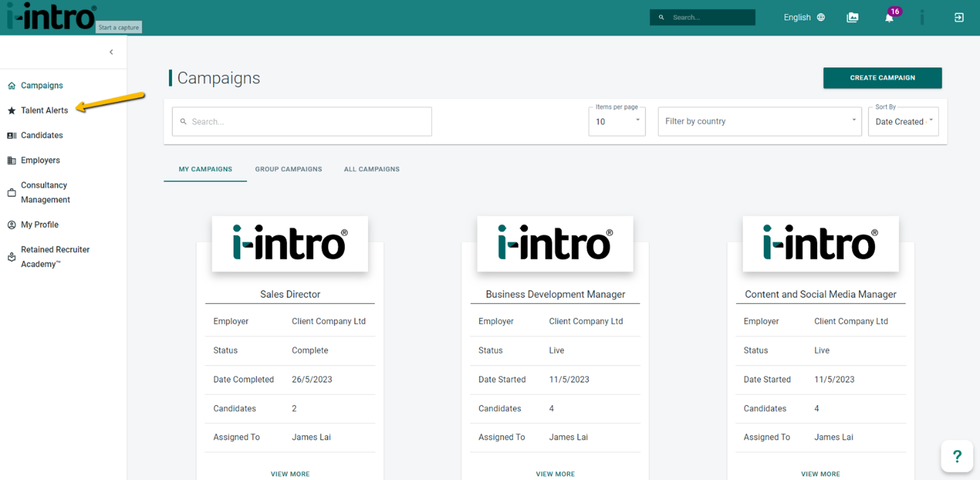Click the Create Campaign button
Viewport: 980px width, 480px height.
pos(882,78)
